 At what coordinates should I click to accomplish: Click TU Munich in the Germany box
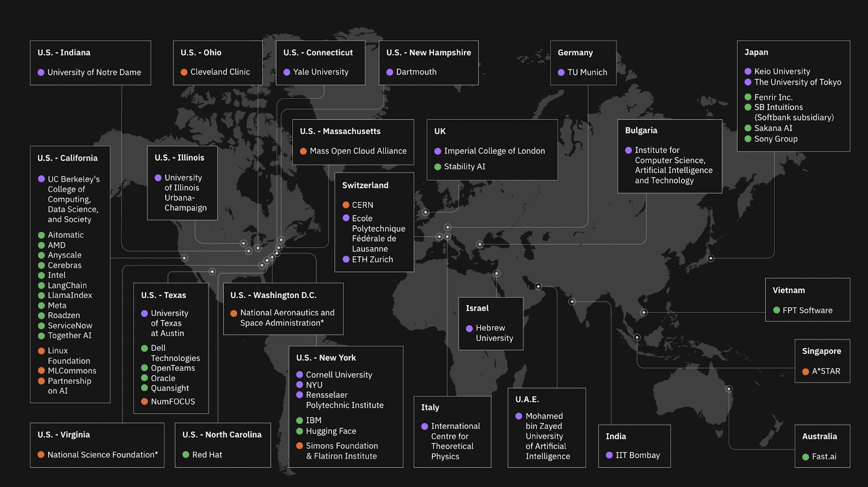[582, 72]
